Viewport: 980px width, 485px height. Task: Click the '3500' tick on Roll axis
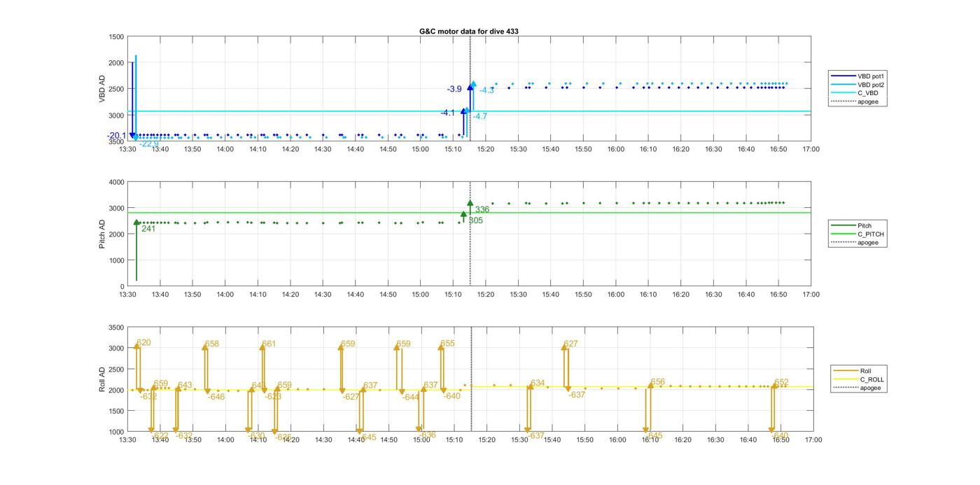[x=116, y=328]
